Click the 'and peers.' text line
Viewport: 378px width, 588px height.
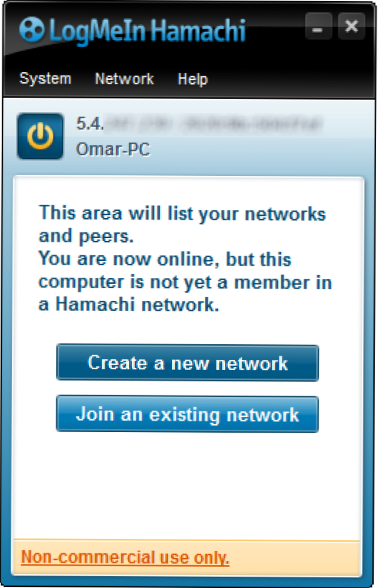point(86,236)
